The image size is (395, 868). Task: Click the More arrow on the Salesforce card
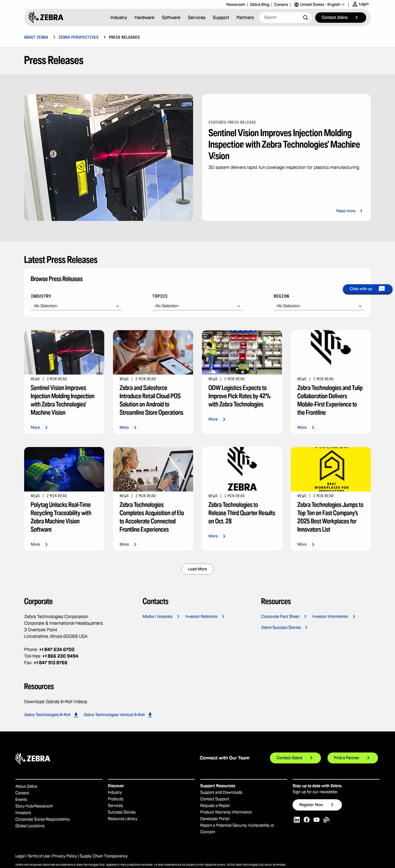[x=136, y=427]
